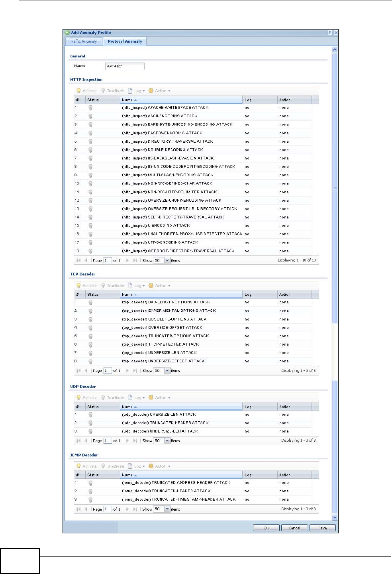Screen dimensions: 392x574
Task: Click status bulb for DOUBLE-DECODING ATTACK
Action: (90, 150)
